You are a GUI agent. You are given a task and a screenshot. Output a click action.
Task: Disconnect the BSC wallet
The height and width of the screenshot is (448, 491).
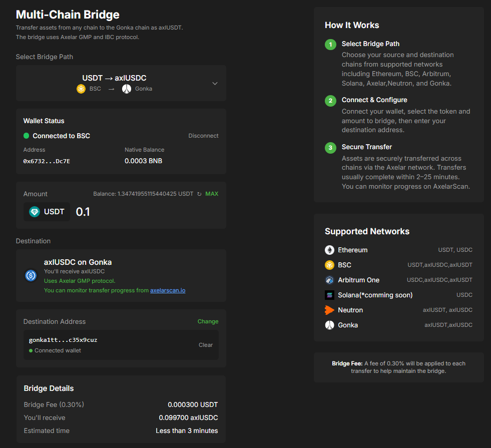click(203, 136)
